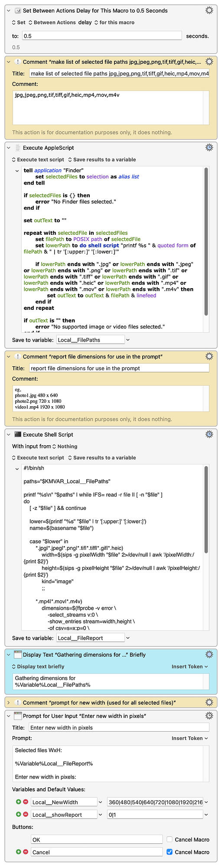Open default values dropdown for 360|480|540 list

[x=206, y=802]
